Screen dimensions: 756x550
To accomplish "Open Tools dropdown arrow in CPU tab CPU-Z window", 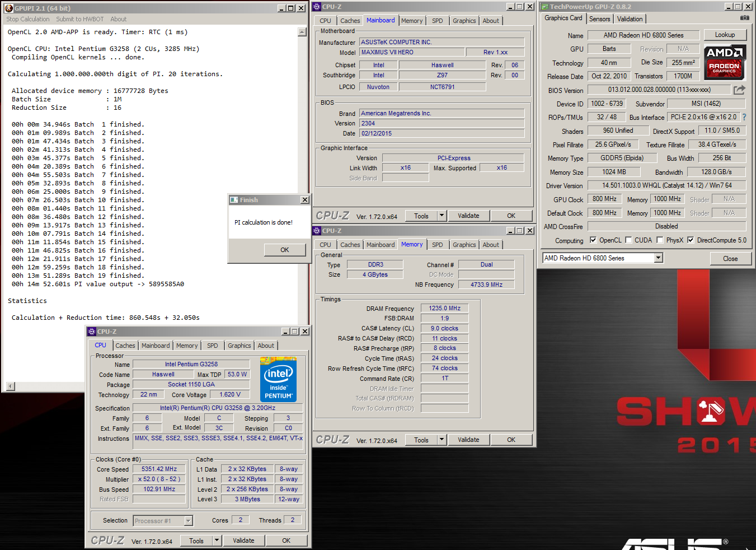I will point(217,540).
